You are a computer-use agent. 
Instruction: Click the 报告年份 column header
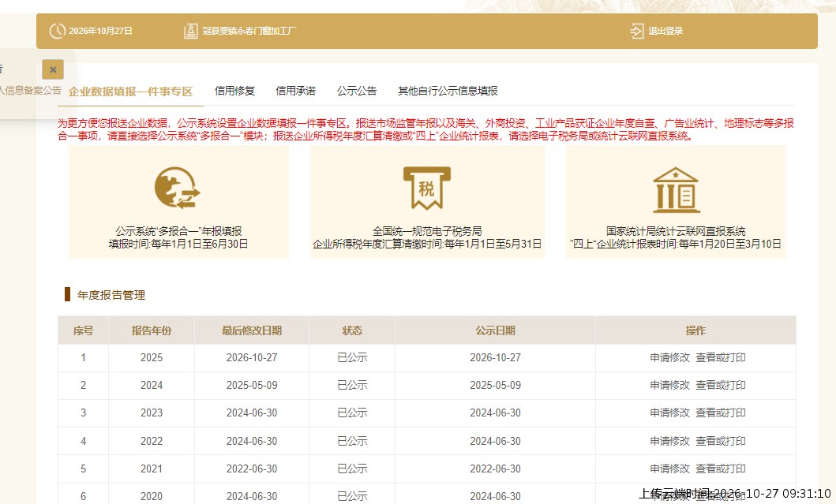[152, 330]
